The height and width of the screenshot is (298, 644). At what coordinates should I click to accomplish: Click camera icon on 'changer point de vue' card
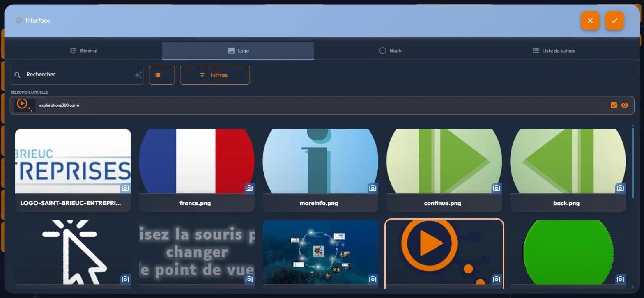coord(249,279)
